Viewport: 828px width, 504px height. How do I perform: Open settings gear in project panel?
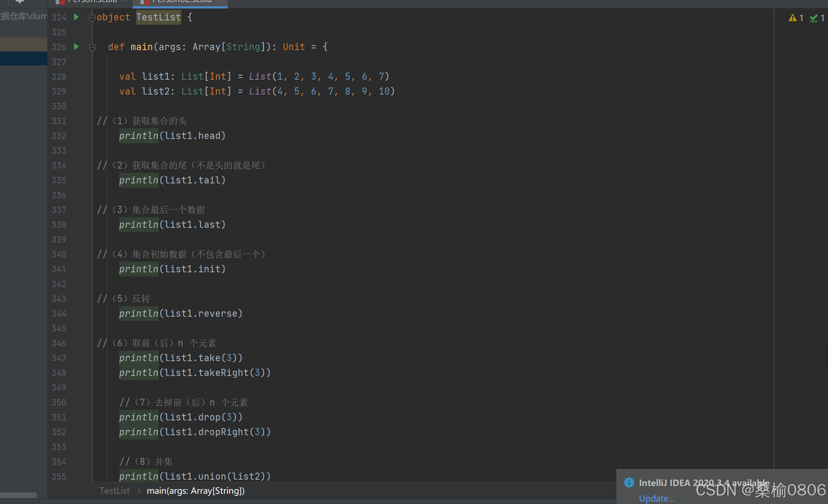pos(20,1)
